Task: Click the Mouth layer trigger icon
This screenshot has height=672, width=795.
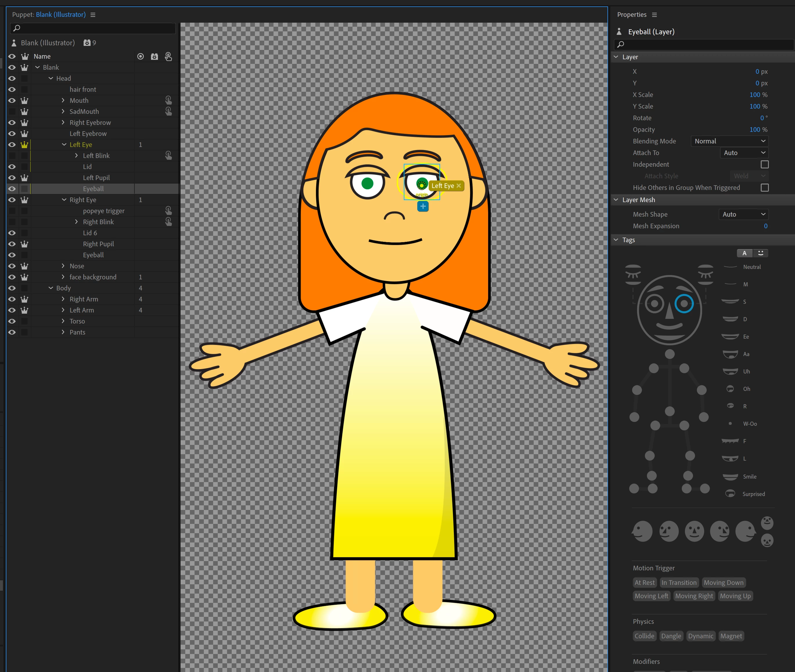Action: point(168,100)
